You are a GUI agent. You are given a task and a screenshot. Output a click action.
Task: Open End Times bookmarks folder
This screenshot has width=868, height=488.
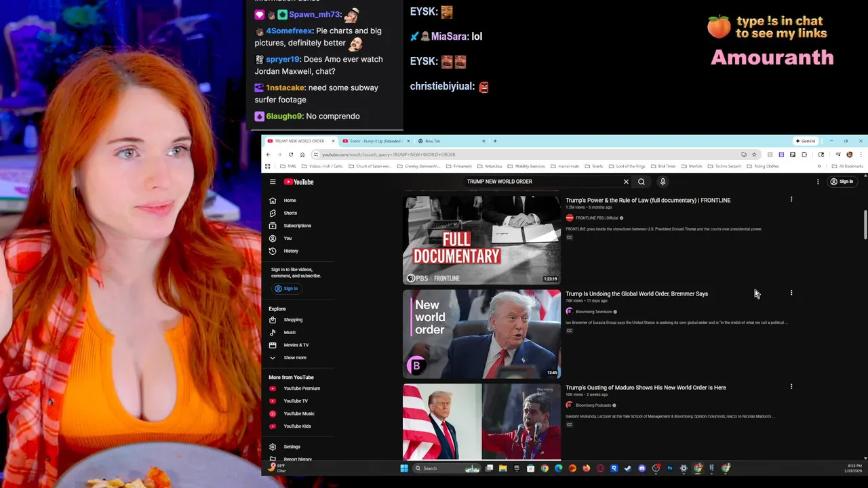pos(663,166)
